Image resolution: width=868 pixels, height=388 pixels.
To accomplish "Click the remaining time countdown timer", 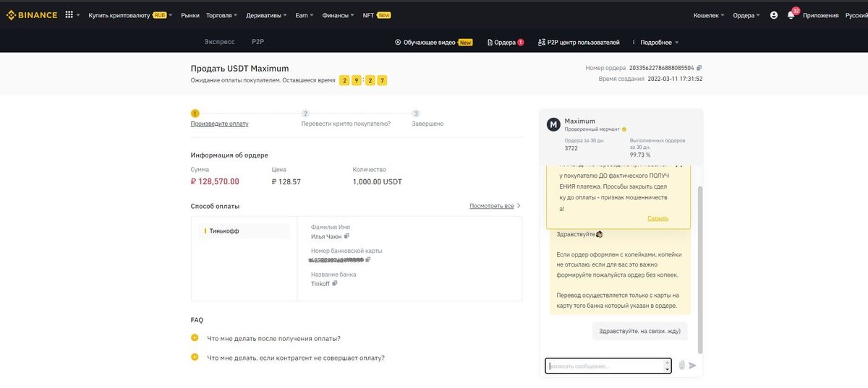I will click(x=364, y=80).
